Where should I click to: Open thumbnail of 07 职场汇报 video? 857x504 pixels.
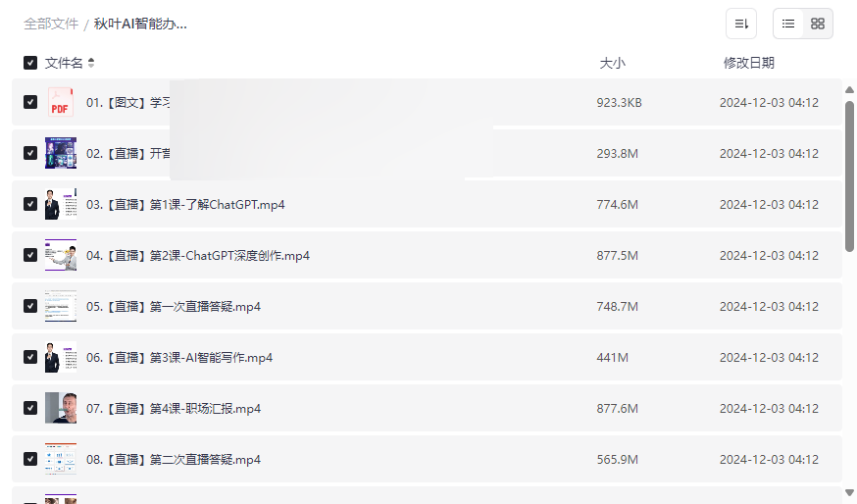61,408
